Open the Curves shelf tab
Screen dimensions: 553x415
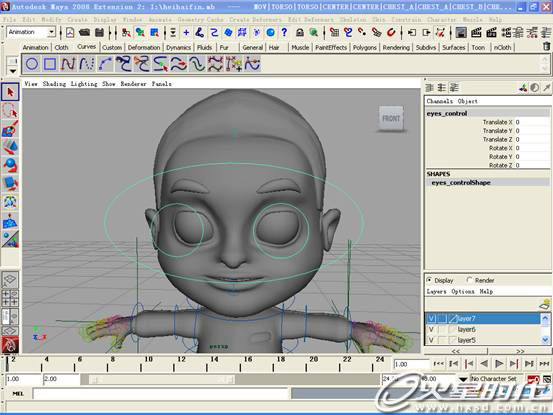click(x=86, y=47)
